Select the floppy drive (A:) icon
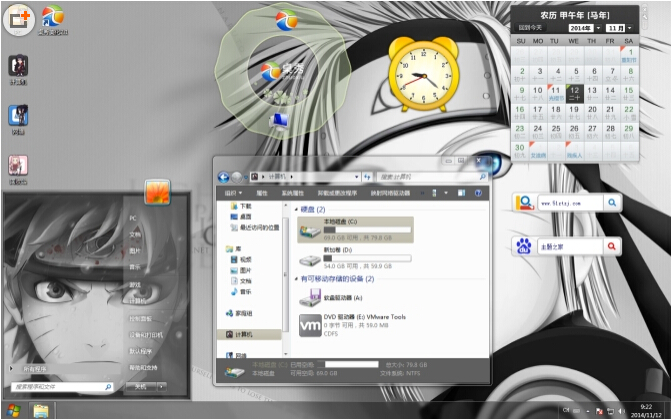 pos(310,297)
